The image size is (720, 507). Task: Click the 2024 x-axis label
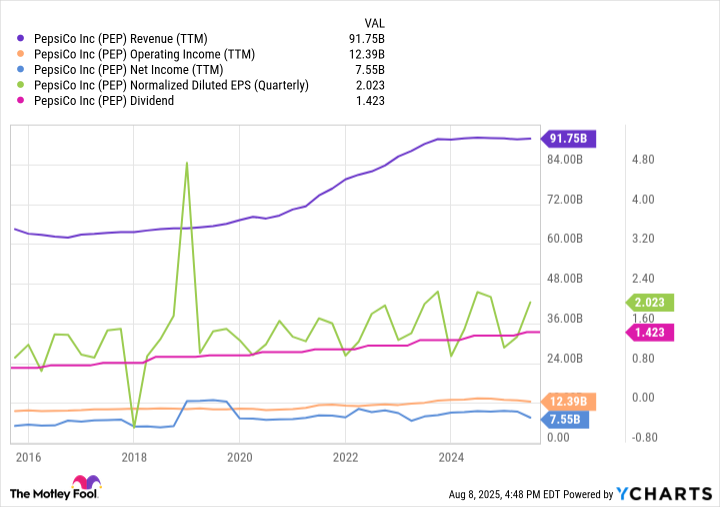[x=451, y=458]
